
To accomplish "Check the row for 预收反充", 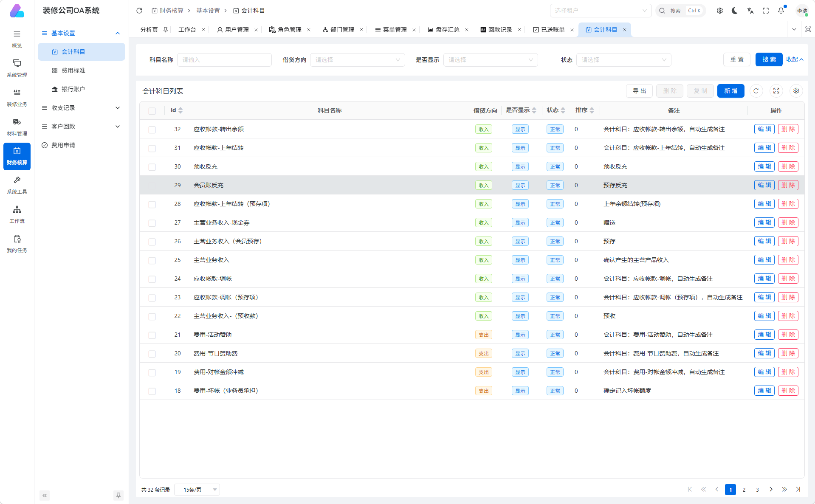I will tap(152, 167).
